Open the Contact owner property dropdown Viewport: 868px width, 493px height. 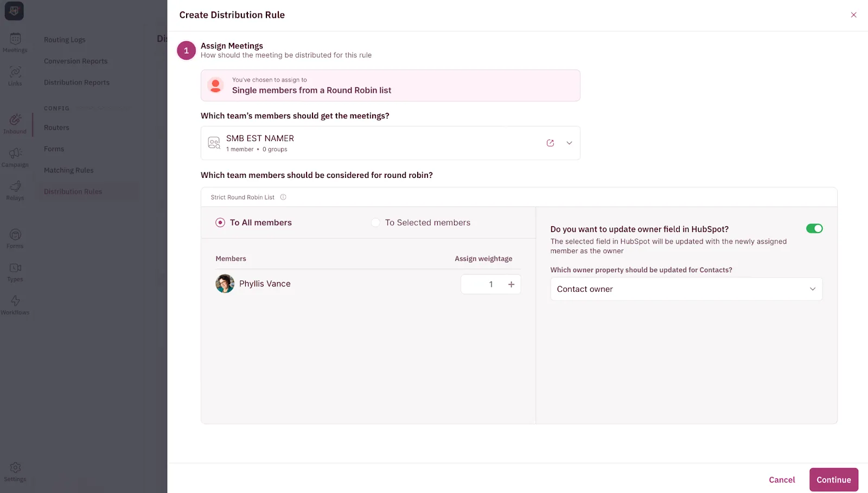tap(686, 289)
